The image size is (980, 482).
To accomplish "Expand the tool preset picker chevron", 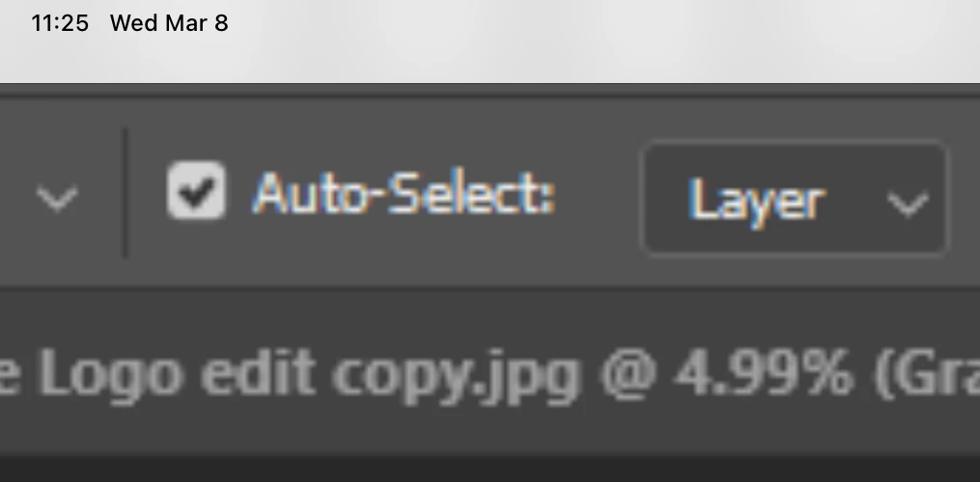I will pyautogui.click(x=57, y=198).
